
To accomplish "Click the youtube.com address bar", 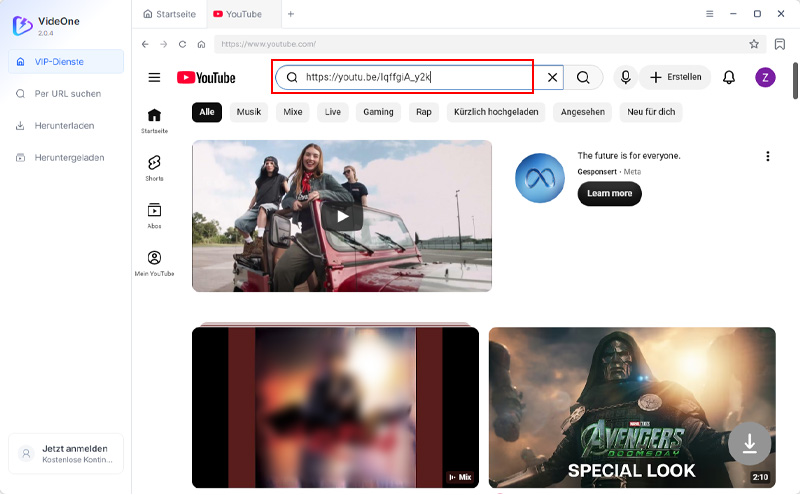I will coord(480,44).
